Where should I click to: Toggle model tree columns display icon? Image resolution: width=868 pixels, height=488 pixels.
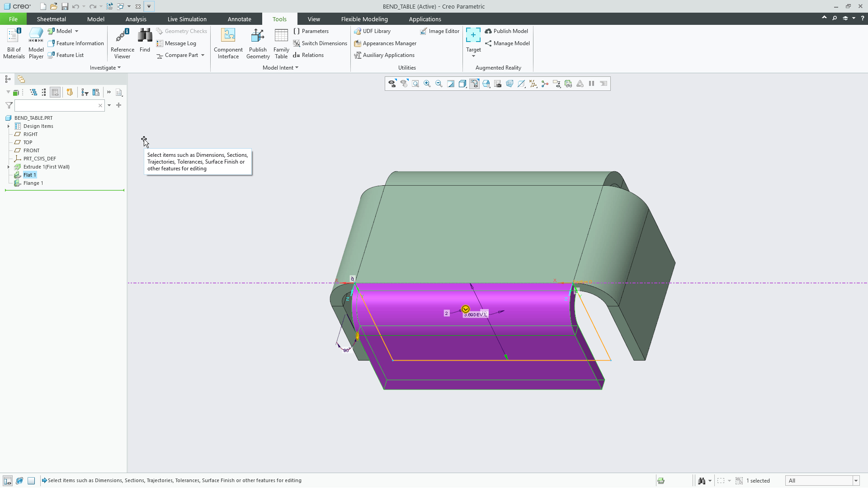[x=55, y=92]
